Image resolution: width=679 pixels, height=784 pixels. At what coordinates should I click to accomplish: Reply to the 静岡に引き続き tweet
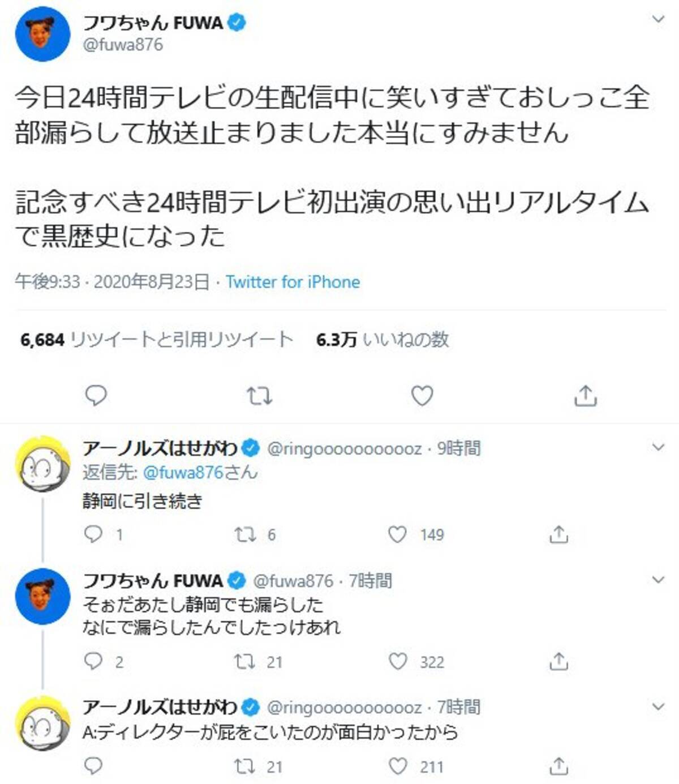coord(93,534)
